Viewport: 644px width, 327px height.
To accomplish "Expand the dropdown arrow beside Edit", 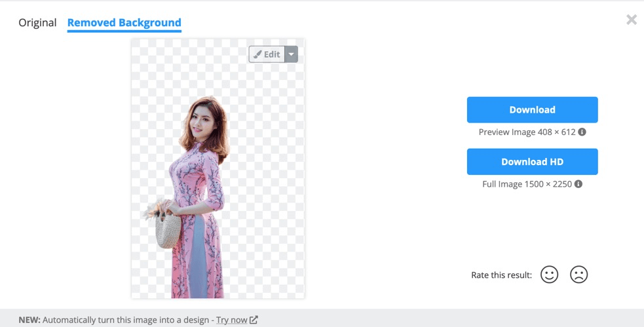I will [291, 54].
